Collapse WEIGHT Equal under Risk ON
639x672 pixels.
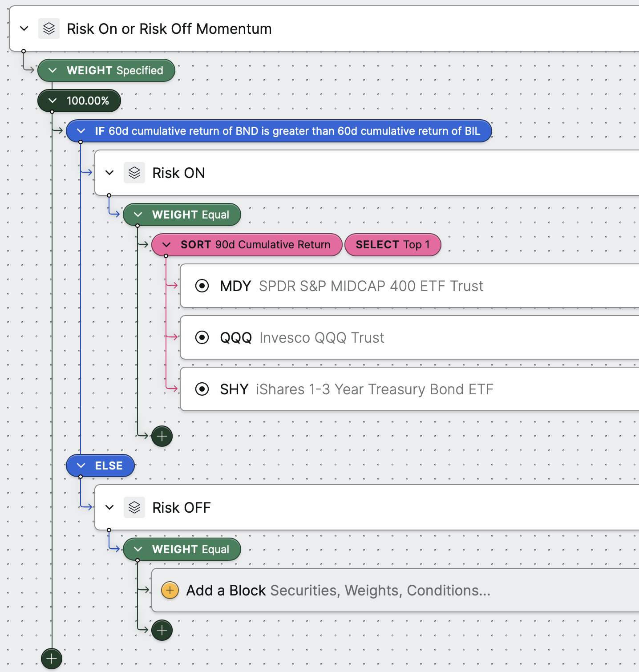pos(138,215)
